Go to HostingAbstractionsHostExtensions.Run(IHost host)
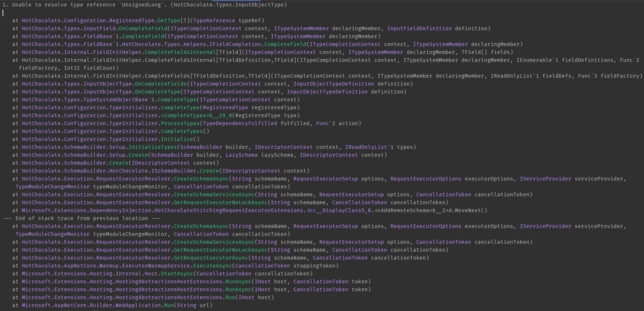 point(230,297)
